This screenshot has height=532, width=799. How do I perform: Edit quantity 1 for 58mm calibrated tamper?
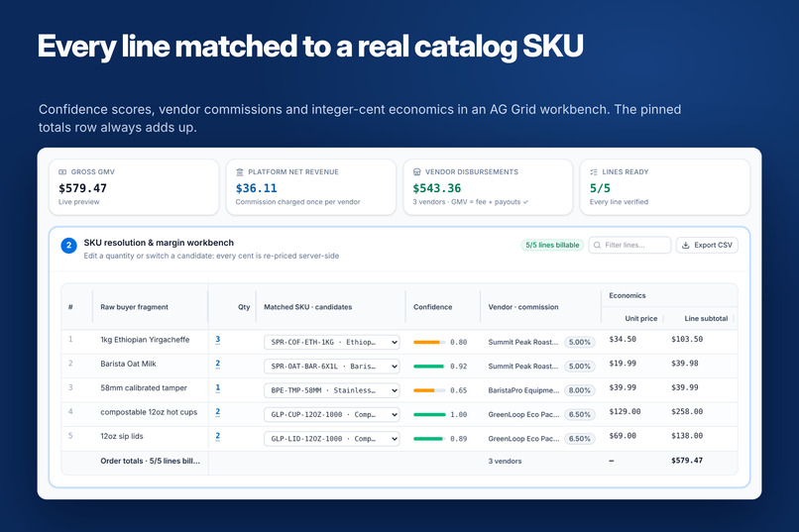[x=217, y=388]
